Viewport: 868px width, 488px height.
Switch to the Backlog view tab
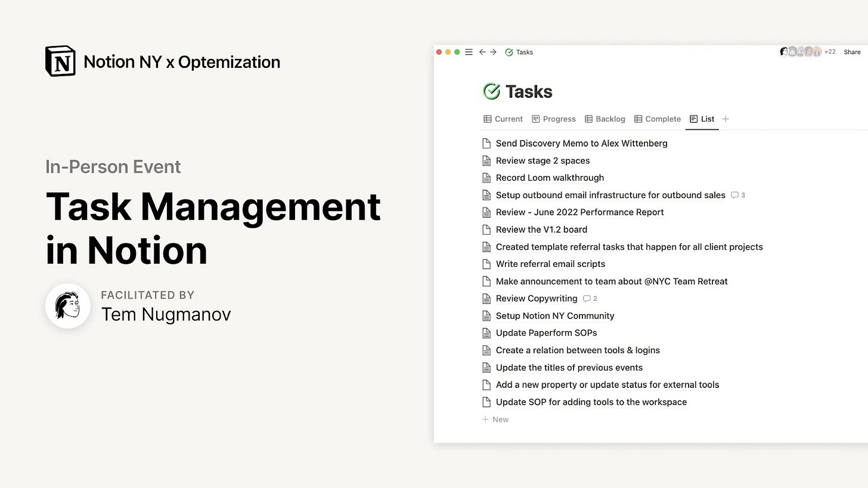605,119
